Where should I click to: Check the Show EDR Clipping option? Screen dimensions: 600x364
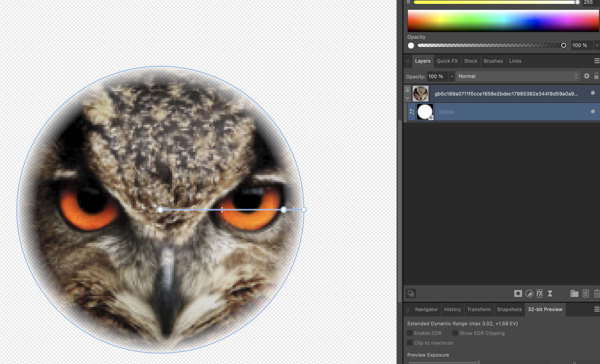click(x=455, y=333)
